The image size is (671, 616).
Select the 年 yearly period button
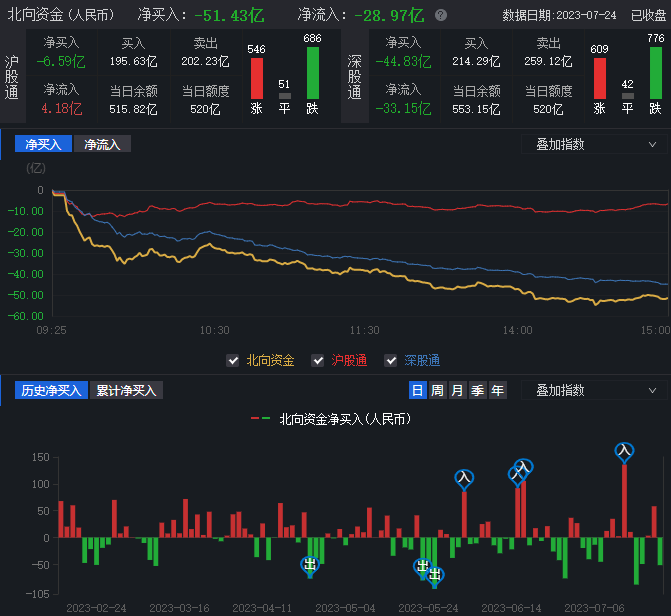point(497,391)
